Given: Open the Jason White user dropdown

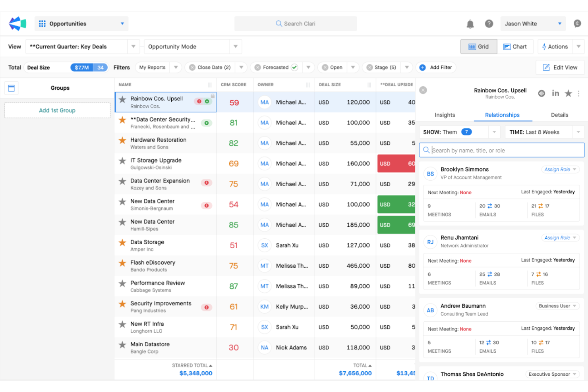Looking at the screenshot, I should pyautogui.click(x=560, y=24).
